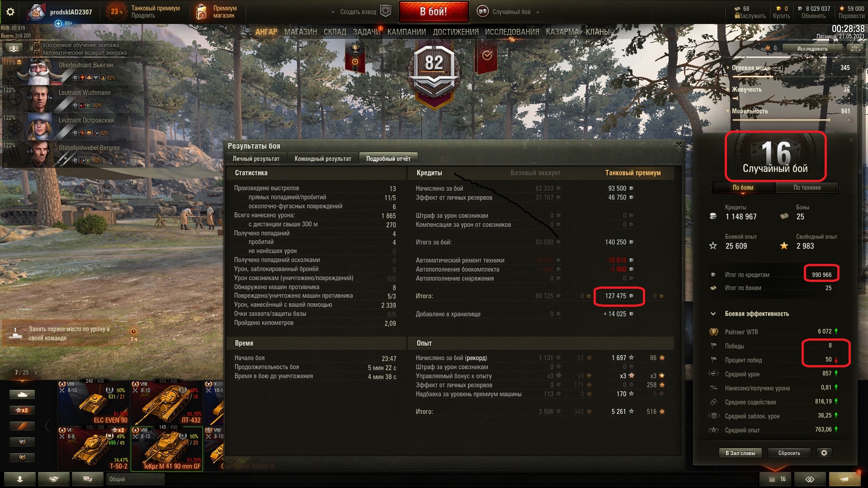This screenshot has height=488, width=868.
Task: Open the handshake referral icon at bottom
Action: coord(54,479)
